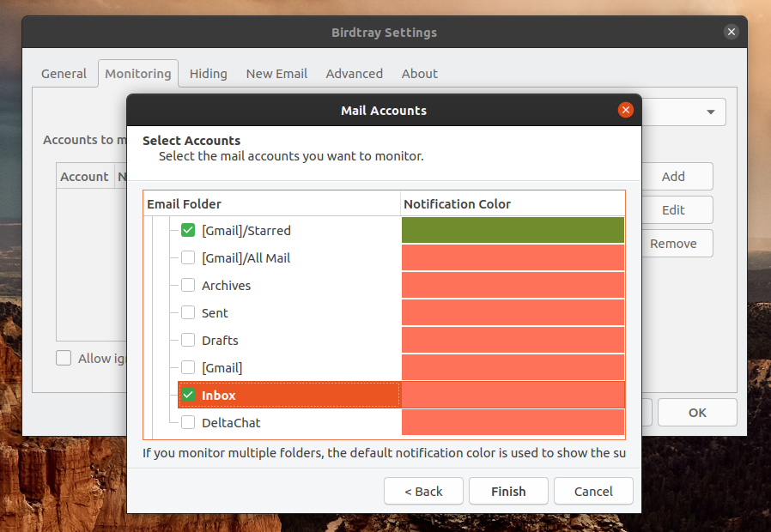771x532 pixels.
Task: Go back using the Back button
Action: [x=423, y=491]
